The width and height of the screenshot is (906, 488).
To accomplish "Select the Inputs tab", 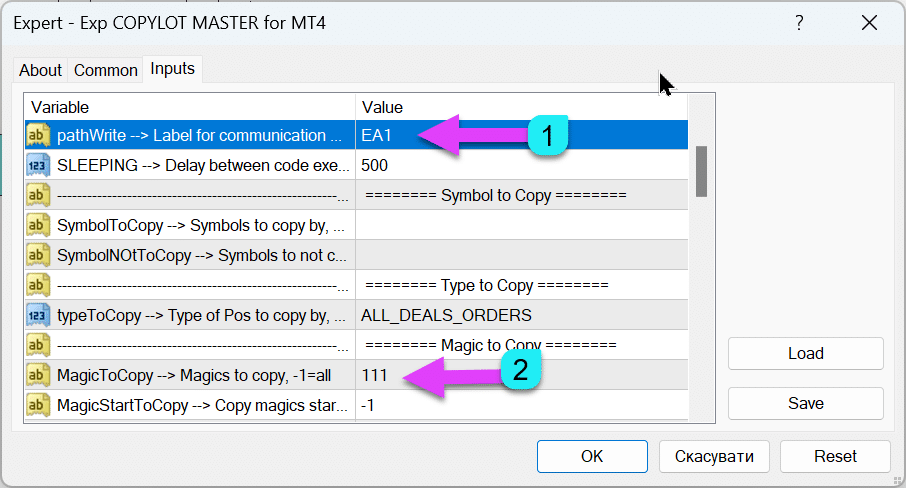I will point(172,69).
